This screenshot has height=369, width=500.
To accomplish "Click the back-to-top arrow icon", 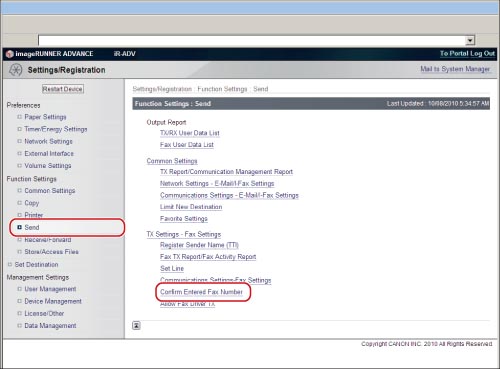I will (136, 326).
